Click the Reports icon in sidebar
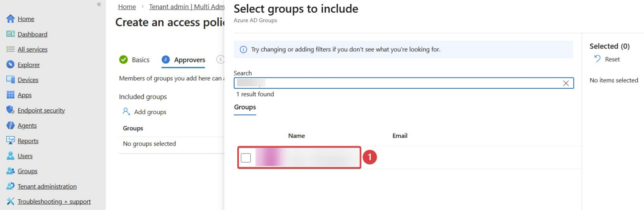644x210 pixels. [11, 140]
